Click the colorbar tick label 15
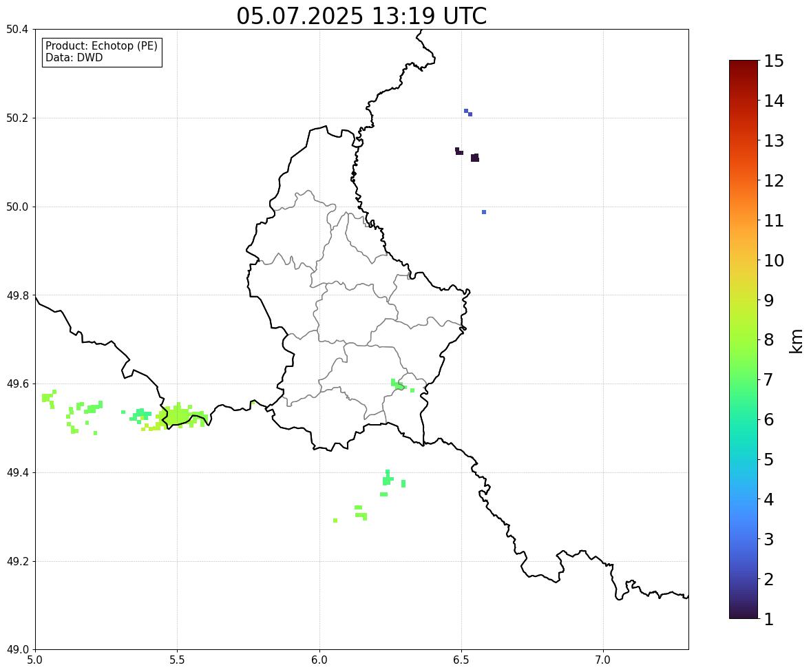 [x=774, y=61]
